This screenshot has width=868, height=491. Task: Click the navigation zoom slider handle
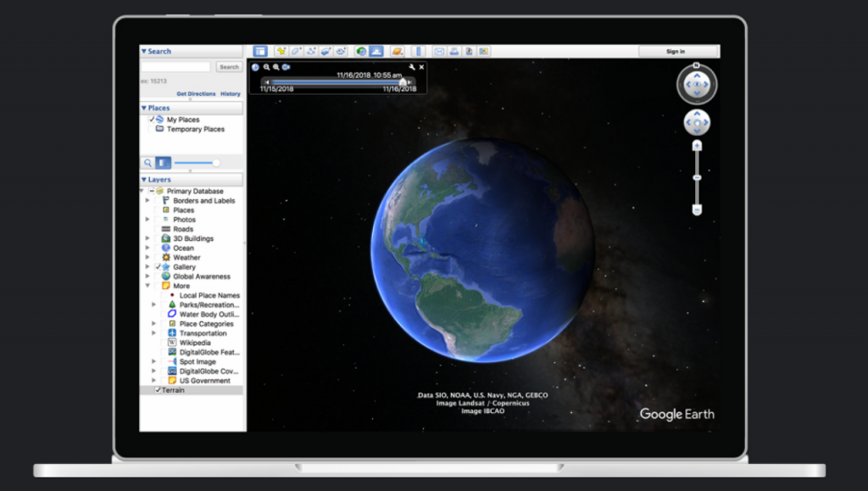coord(697,178)
